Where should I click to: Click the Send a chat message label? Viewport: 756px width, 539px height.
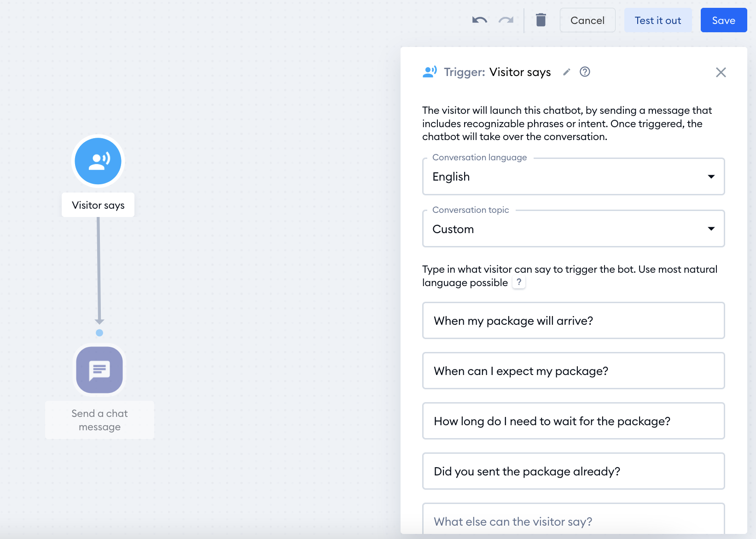(99, 420)
